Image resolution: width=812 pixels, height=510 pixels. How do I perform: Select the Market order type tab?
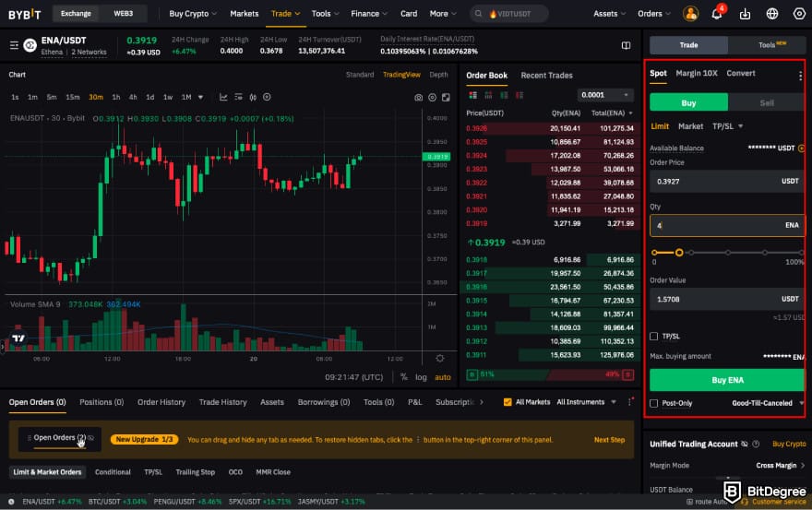690,126
